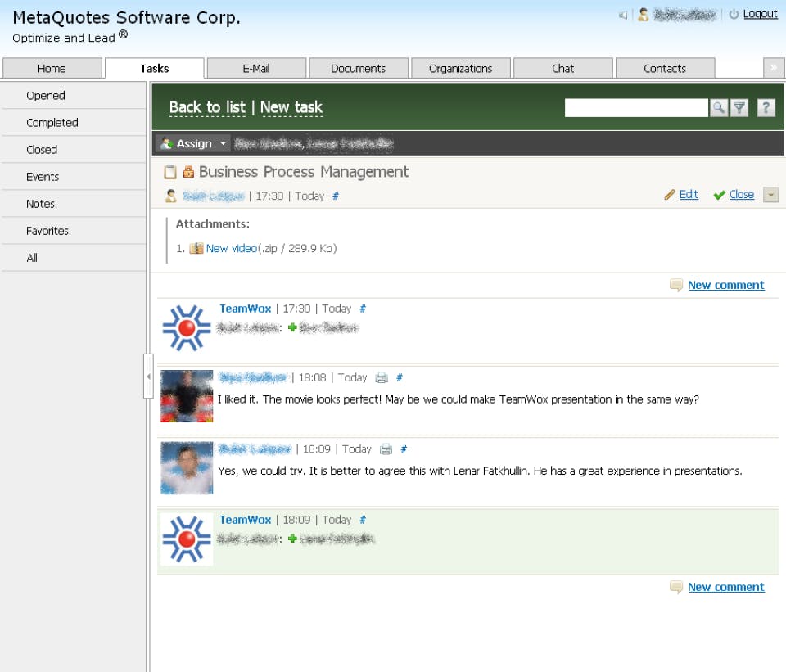
Task: Open Favorites in the sidebar
Action: tap(74, 231)
